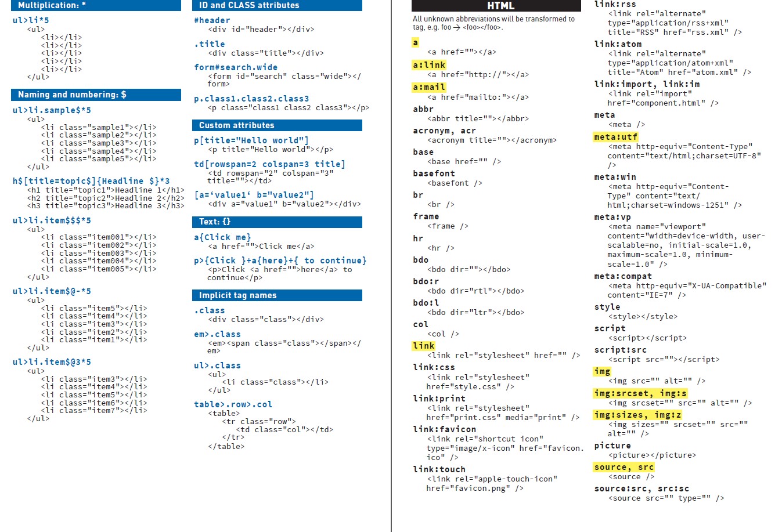Screen dimensions: 782x532
Task: Select the 'ul>li*5' abbreviation text
Action: tap(31, 20)
